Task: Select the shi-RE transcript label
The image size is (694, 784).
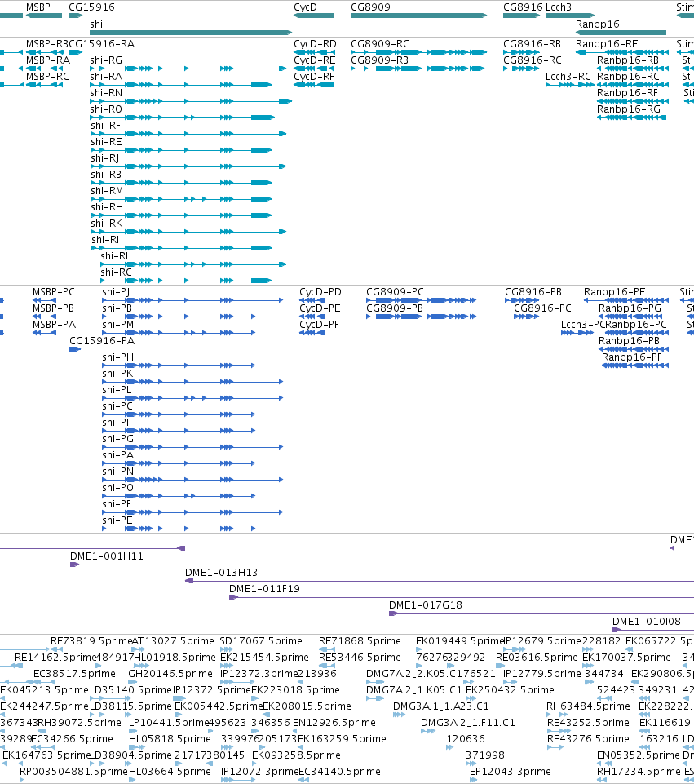Action: [x=106, y=142]
